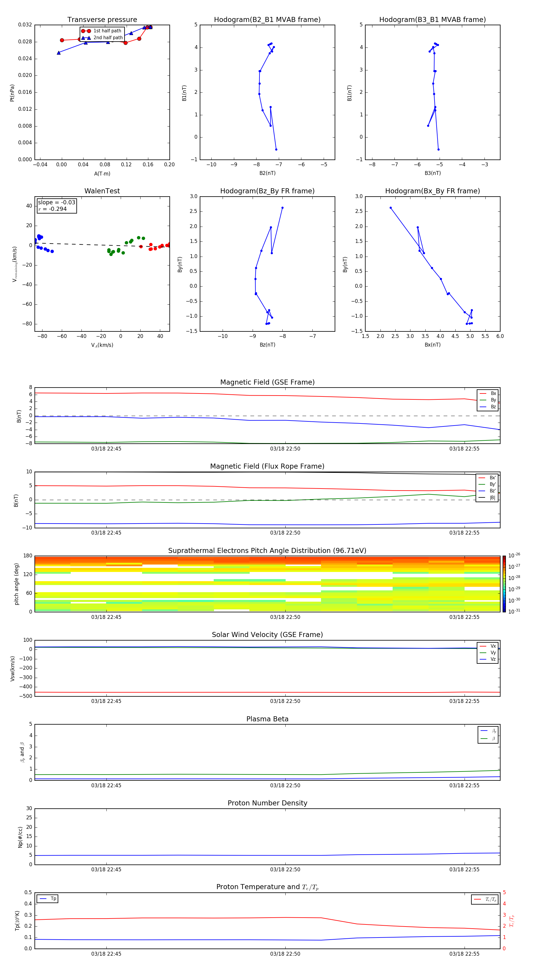
Task: Click the "Proton Number Density" title
Action: click(x=267, y=803)
